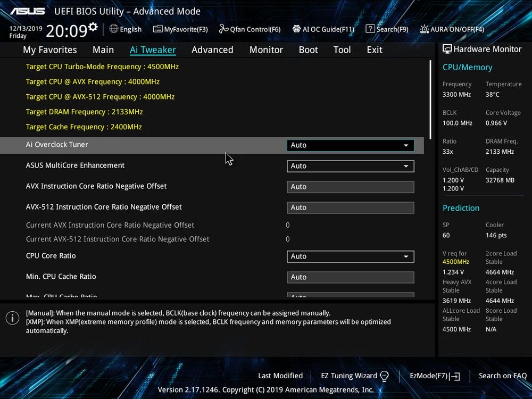The width and height of the screenshot is (532, 399).
Task: Click AVX-512 Instruction Core Ratio Negative Offset field
Action: tap(350, 207)
